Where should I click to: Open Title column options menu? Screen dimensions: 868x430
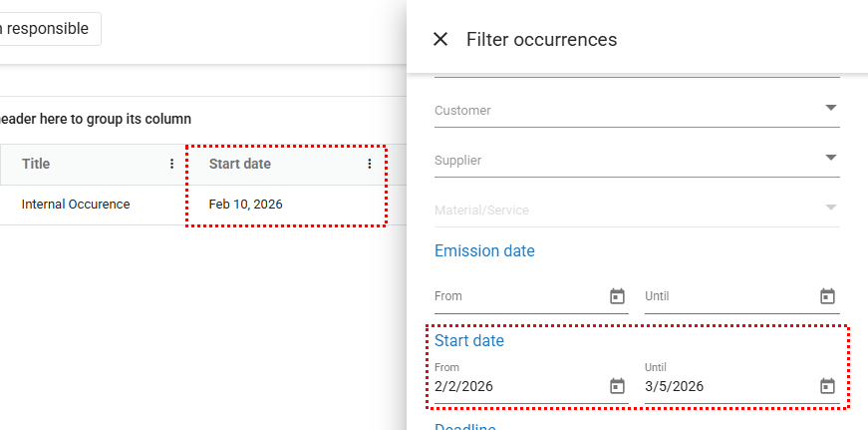point(172,165)
